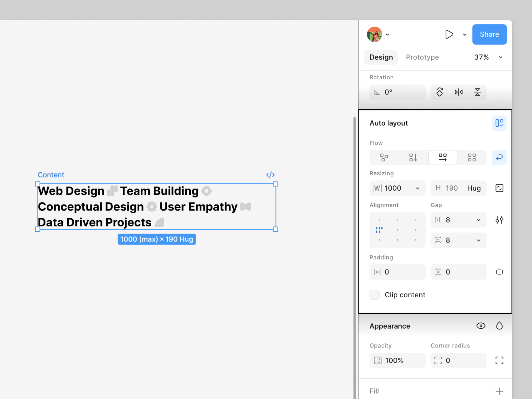The height and width of the screenshot is (399, 532).
Task: Click the resize to fit icon
Action: point(499,188)
